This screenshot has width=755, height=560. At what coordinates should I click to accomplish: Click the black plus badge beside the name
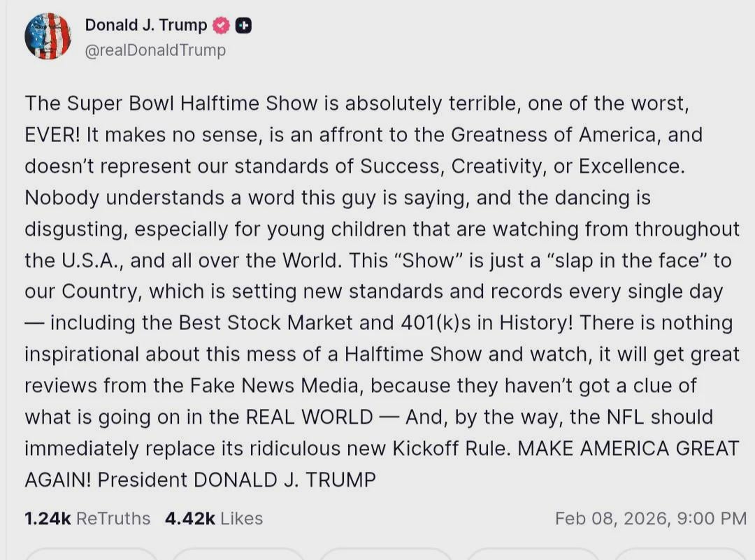tap(243, 26)
